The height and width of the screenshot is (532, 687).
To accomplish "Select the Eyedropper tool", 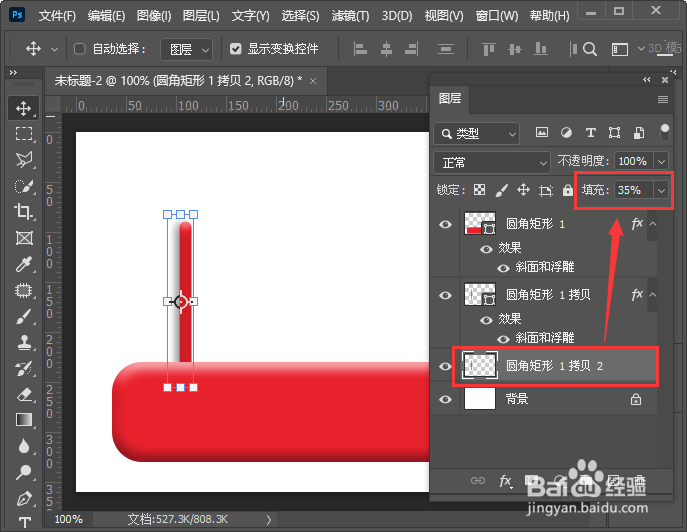I will tap(24, 264).
